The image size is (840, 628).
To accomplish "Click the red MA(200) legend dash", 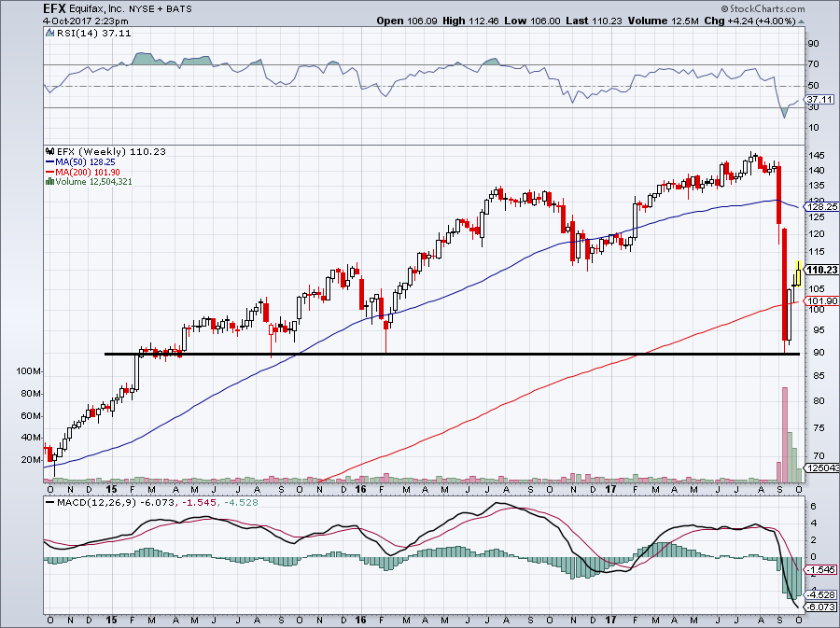I will click(49, 172).
